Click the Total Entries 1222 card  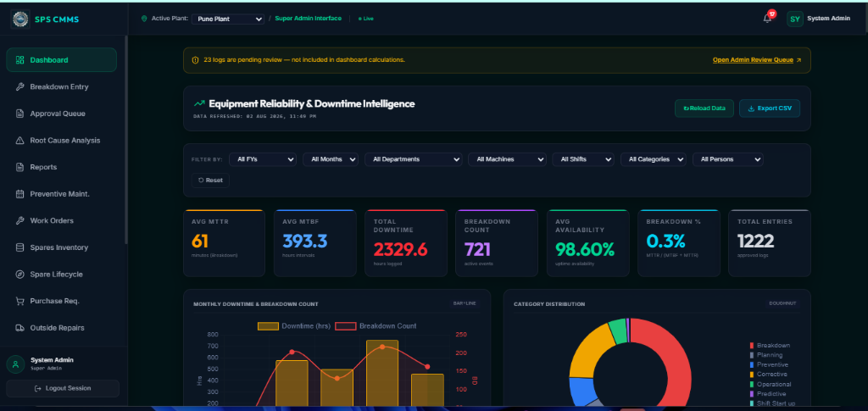[x=770, y=243]
